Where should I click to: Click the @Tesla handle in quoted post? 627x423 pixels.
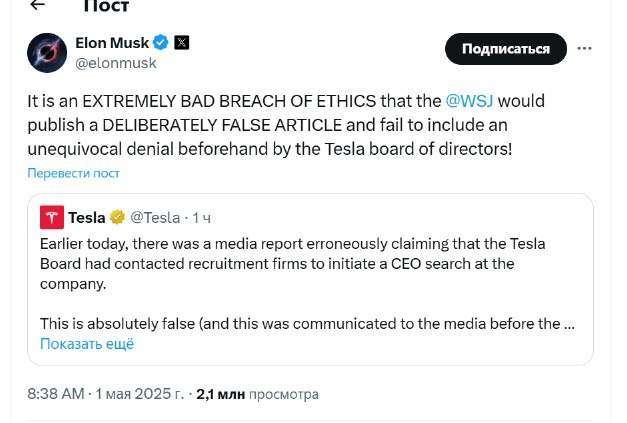point(155,217)
